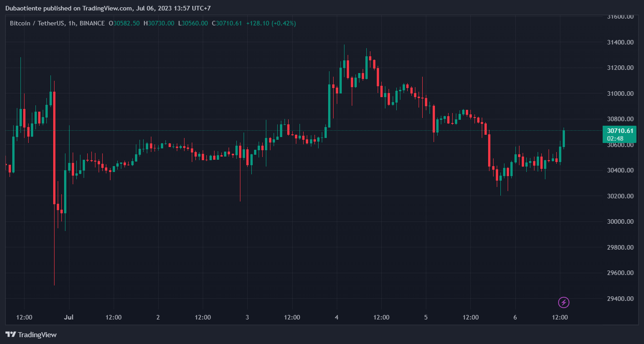
Task: Click the 31600.00 price axis label
Action: (620, 17)
